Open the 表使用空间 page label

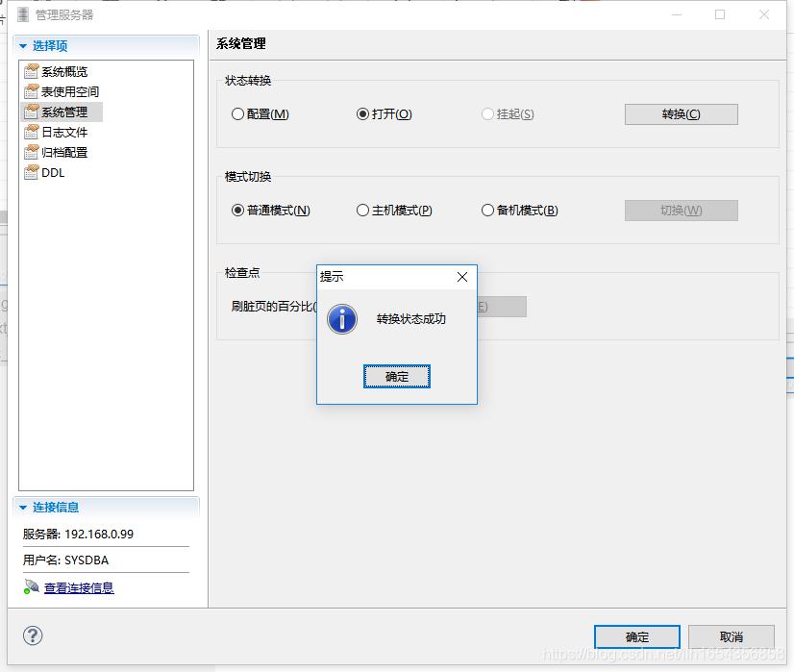(70, 92)
